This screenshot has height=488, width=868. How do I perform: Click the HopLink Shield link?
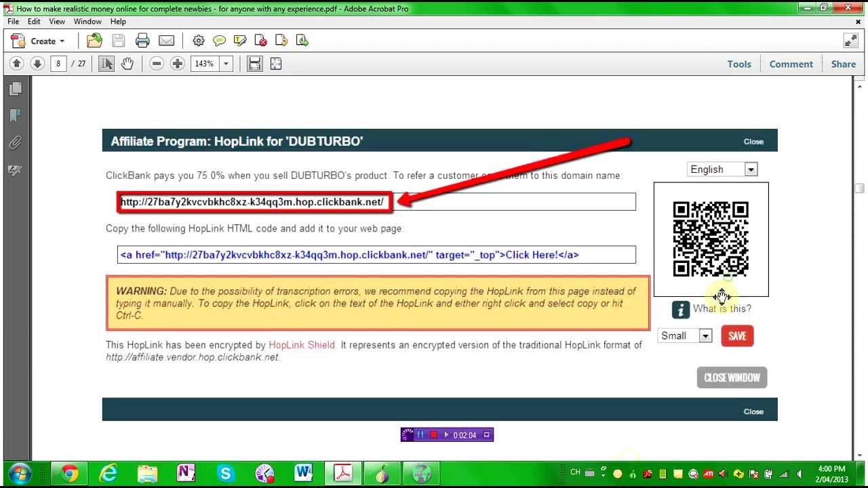[302, 345]
